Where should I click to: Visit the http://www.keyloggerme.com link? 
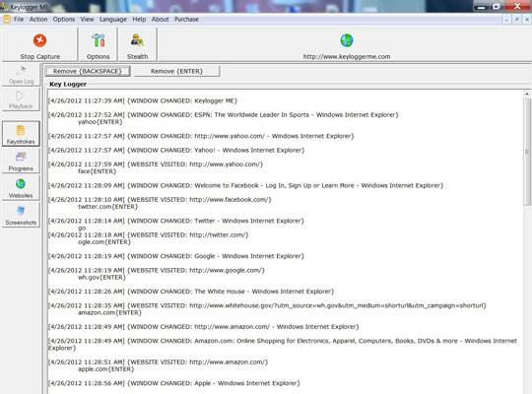347,57
